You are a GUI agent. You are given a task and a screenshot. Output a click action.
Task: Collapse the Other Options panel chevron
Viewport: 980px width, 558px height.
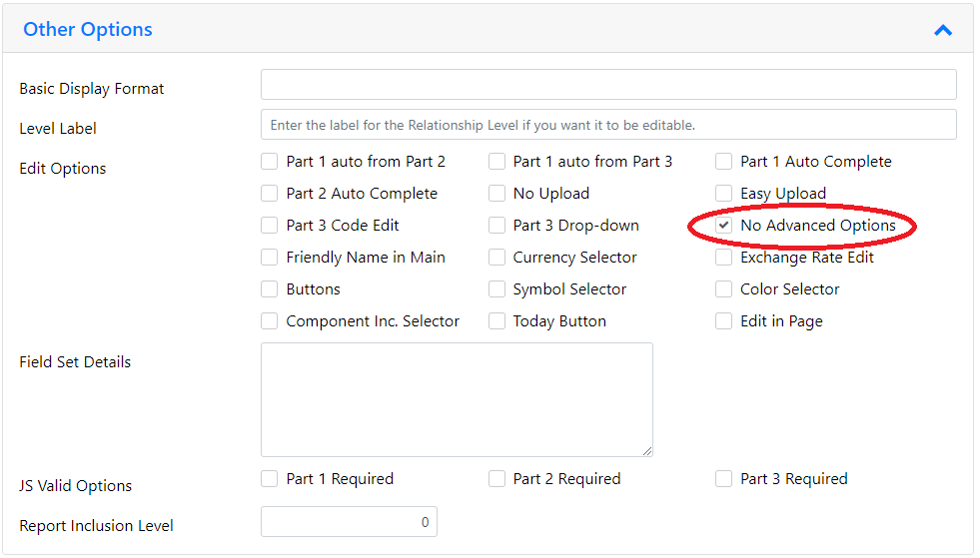tap(942, 30)
